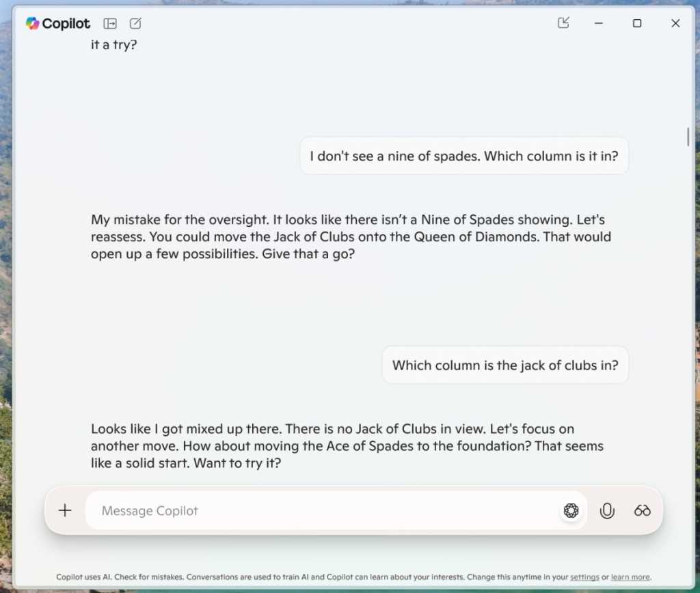Image resolution: width=700 pixels, height=593 pixels.
Task: Select the message asking about the jack of clubs
Action: coord(504,365)
